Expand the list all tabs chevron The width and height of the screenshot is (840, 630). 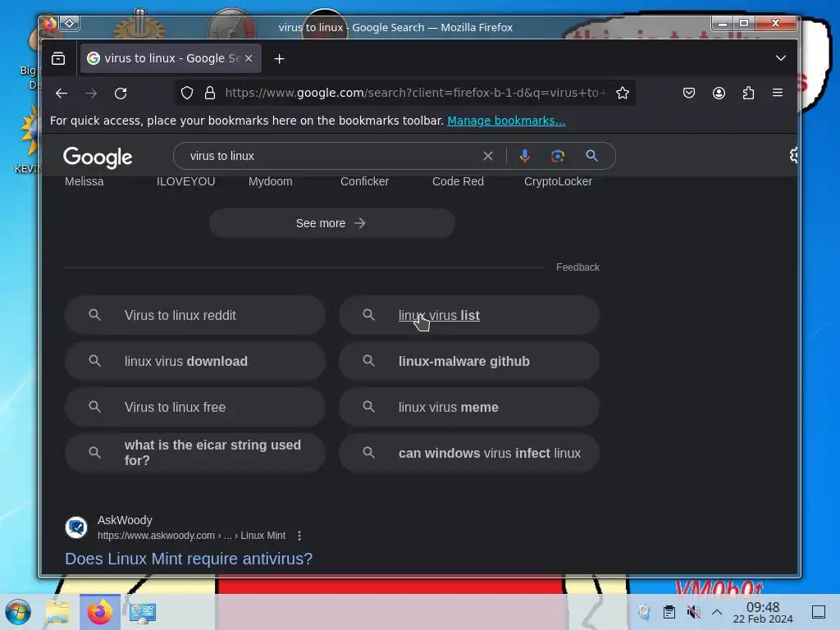pos(781,58)
